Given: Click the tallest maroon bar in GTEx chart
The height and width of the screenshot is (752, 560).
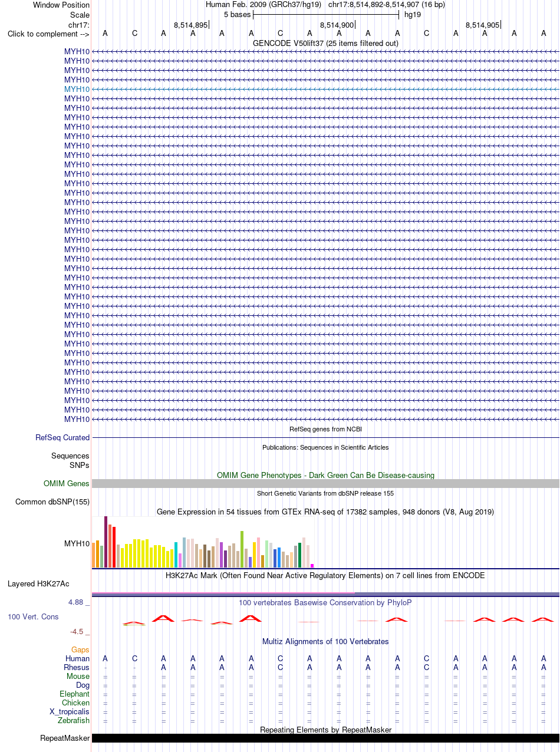Looking at the screenshot, I should (x=106, y=542).
